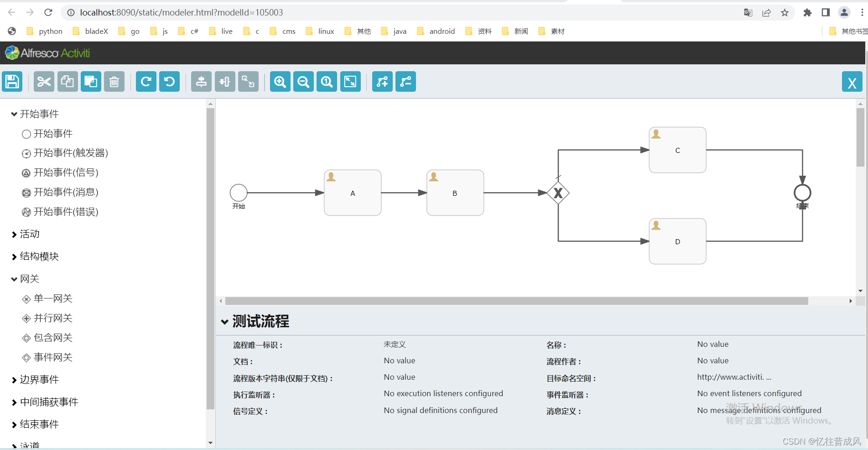868x450 pixels.
Task: Paste element using the toolbar paste icon
Action: 91,82
